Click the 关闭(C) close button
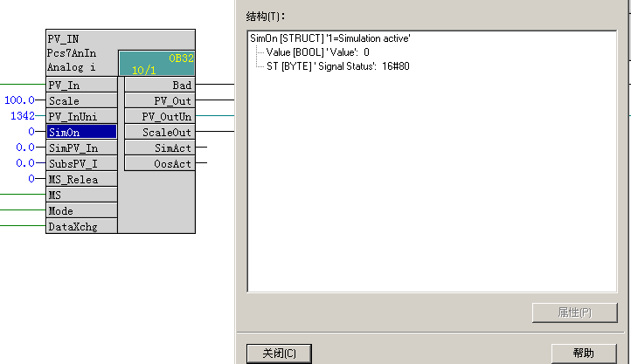The width and height of the screenshot is (631, 364). [279, 354]
